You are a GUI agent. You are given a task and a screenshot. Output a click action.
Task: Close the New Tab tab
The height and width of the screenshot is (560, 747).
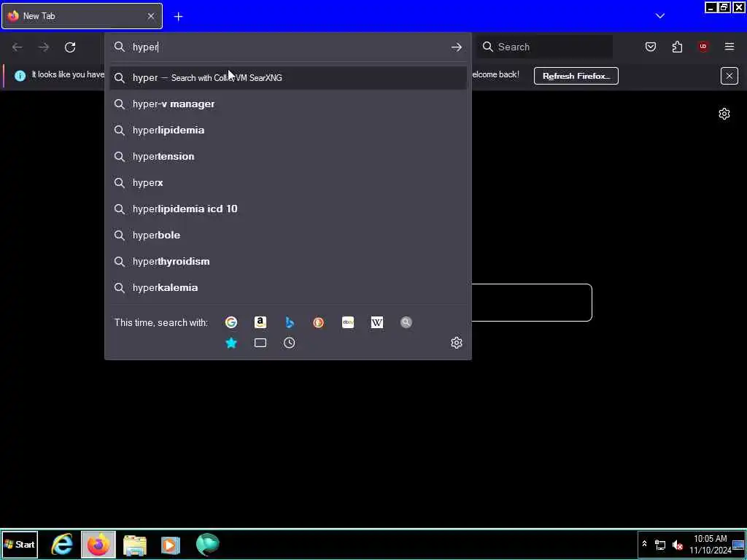coord(150,16)
